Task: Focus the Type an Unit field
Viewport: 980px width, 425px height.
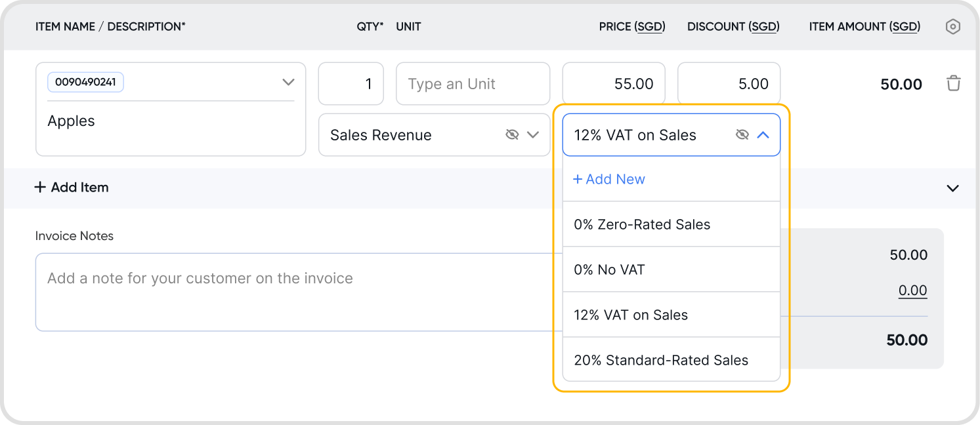Action: point(473,84)
